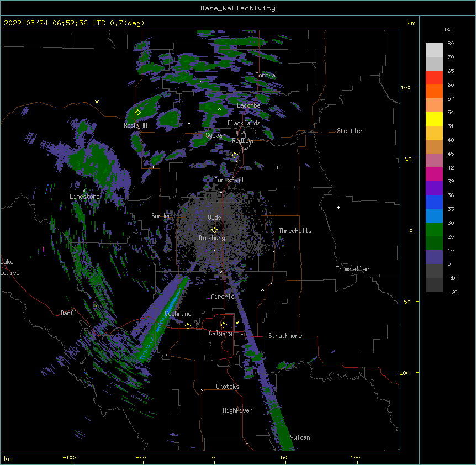The width and height of the screenshot is (476, 465).
Task: Click the Sylvan label
Action: pyautogui.click(x=215, y=135)
